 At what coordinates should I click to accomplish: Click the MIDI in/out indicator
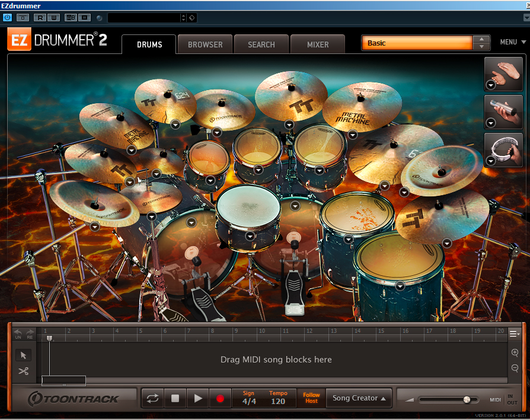[x=503, y=399]
